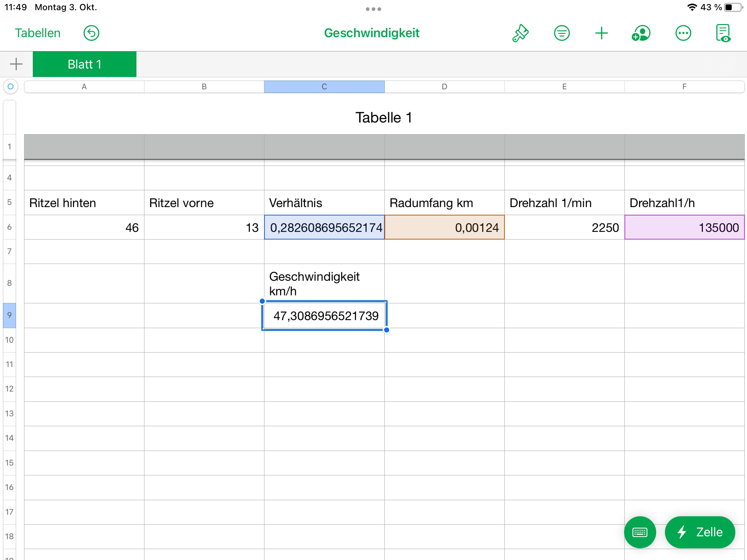
Task: Open the sort and filter organize icon
Action: pyautogui.click(x=561, y=33)
